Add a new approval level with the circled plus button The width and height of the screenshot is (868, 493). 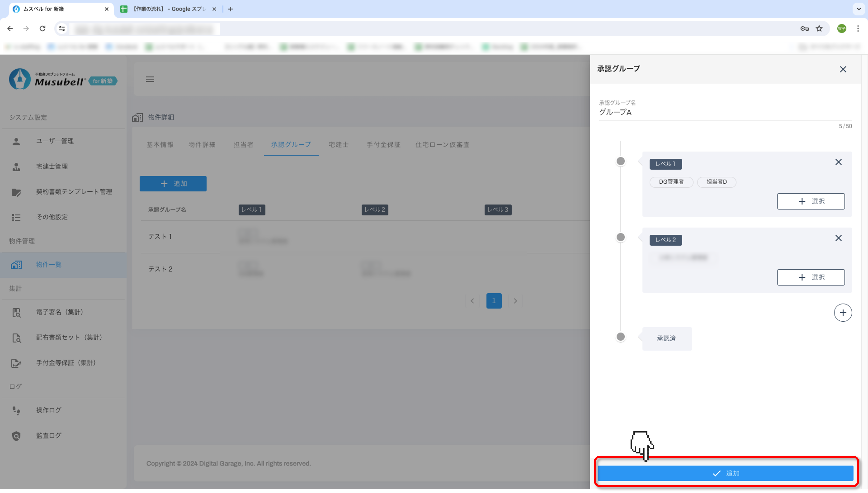(x=843, y=313)
